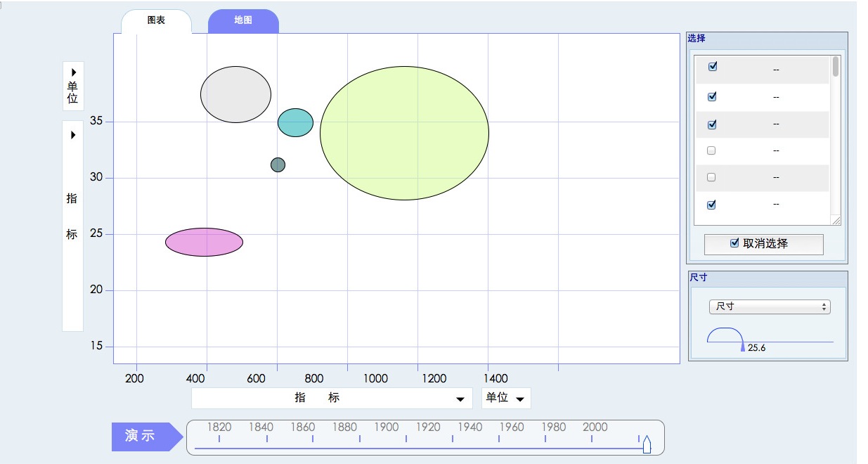Screen dimensions: 868x464
Task: Open the 尺寸 dropdown selector
Action: pyautogui.click(x=770, y=307)
